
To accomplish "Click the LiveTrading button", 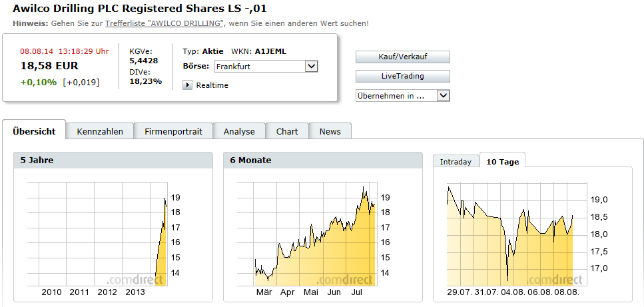I will (x=402, y=76).
